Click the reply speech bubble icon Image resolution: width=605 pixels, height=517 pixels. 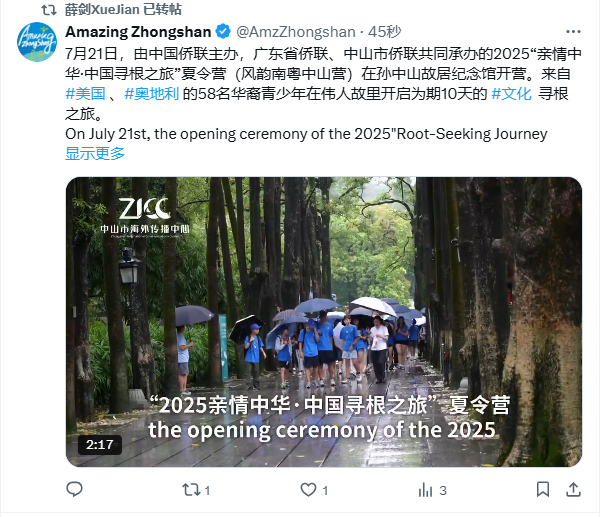[74, 489]
